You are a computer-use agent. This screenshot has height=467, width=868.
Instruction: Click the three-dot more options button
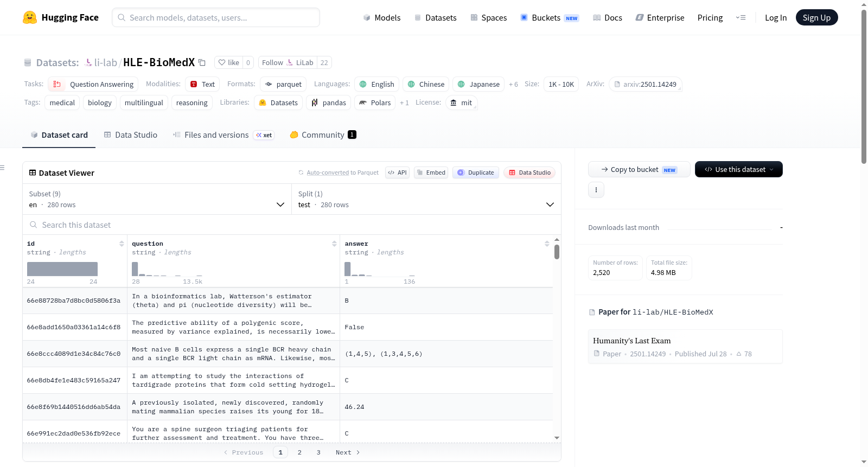[596, 190]
